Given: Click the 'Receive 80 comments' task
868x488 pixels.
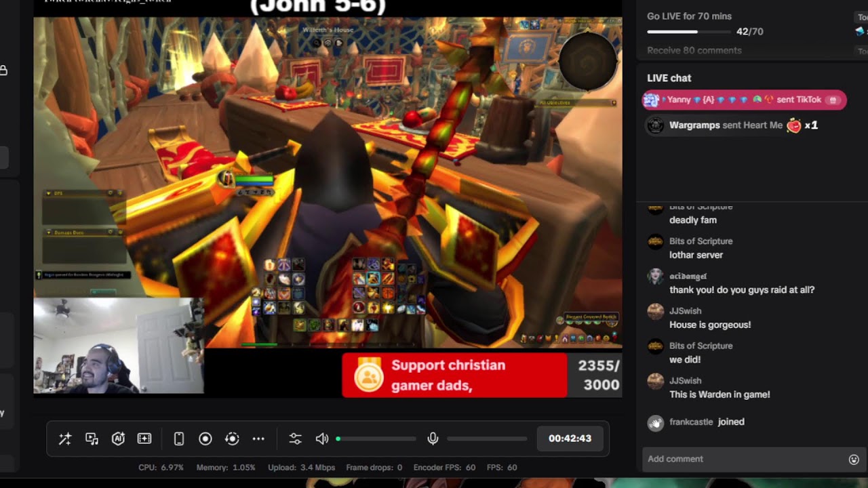Looking at the screenshot, I should pos(694,50).
